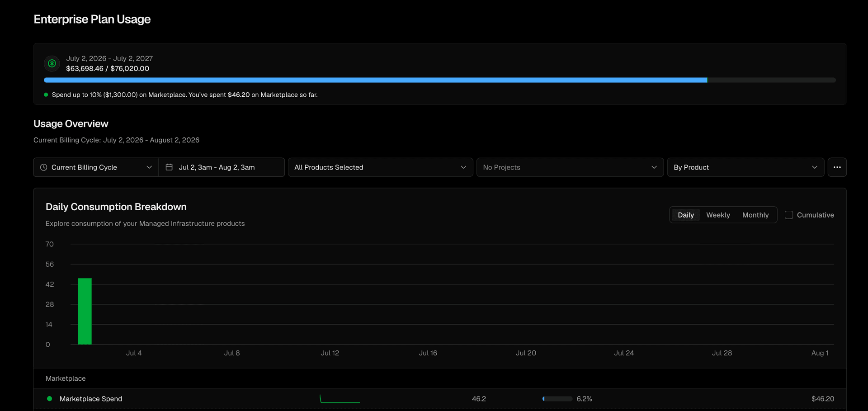This screenshot has width=868, height=411.
Task: Click the Enterprise Plan Usage heading
Action: (92, 19)
